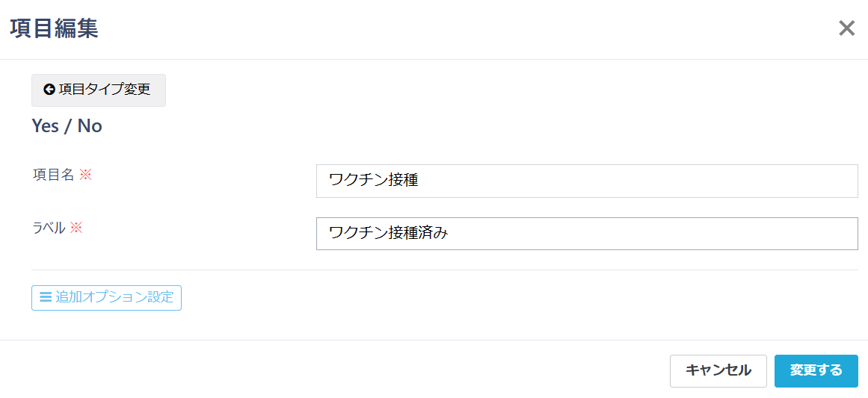The width and height of the screenshot is (868, 398).
Task: Click the 項目名 field label text
Action: tap(53, 175)
